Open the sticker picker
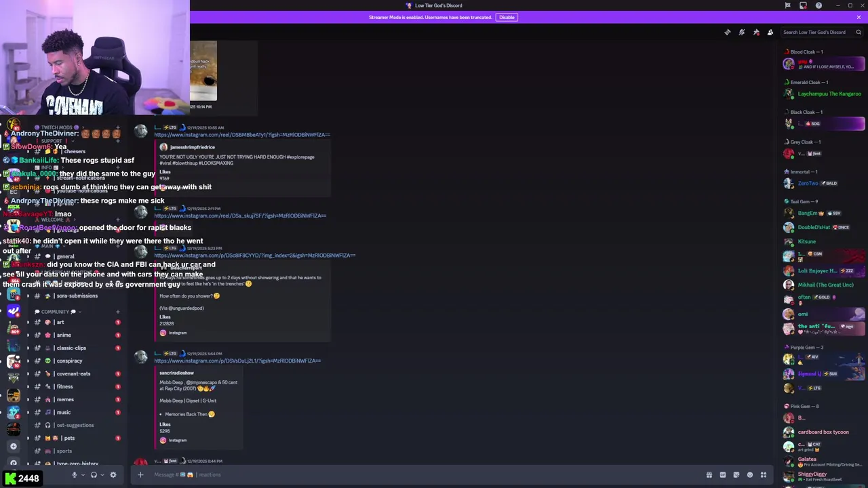Viewport: 868px width, 488px height. coord(736,474)
